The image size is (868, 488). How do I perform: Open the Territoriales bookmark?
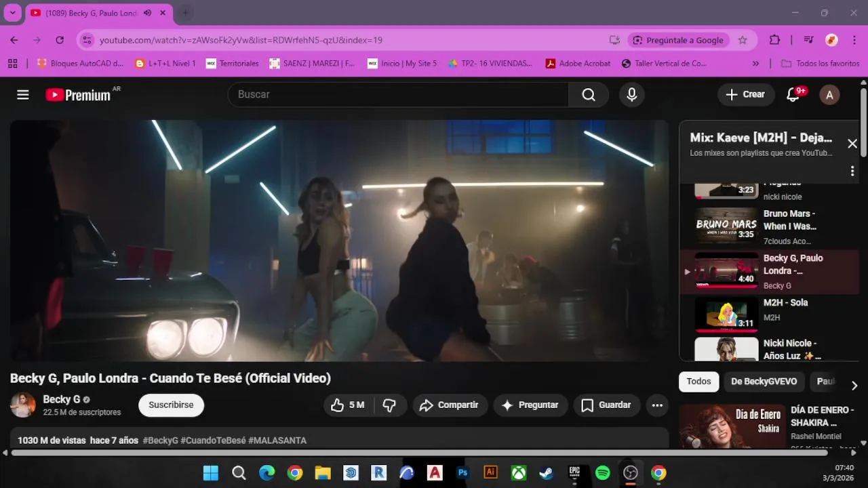pyautogui.click(x=233, y=63)
